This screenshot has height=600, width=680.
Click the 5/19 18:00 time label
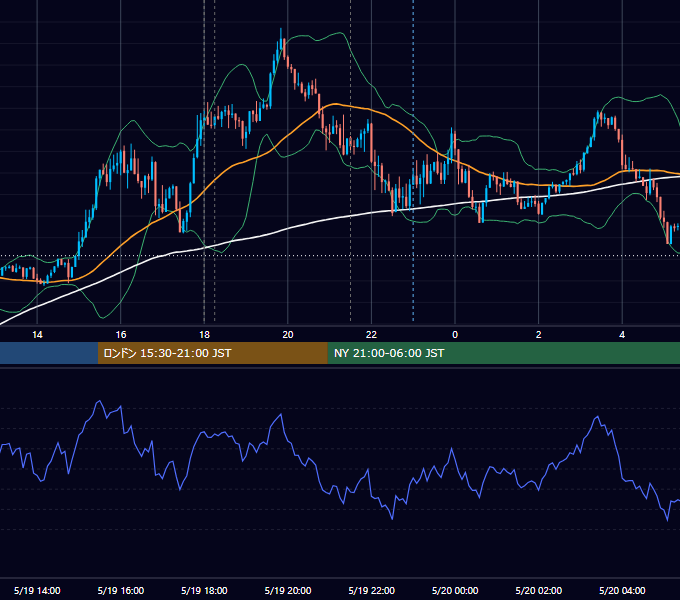(x=204, y=590)
